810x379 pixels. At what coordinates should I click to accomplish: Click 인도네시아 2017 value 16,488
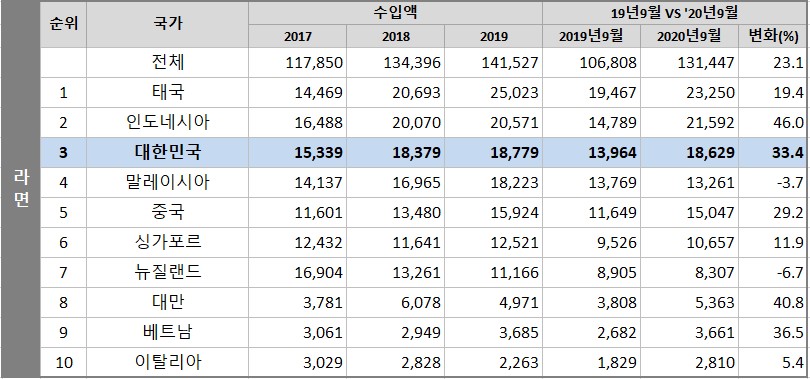point(318,123)
